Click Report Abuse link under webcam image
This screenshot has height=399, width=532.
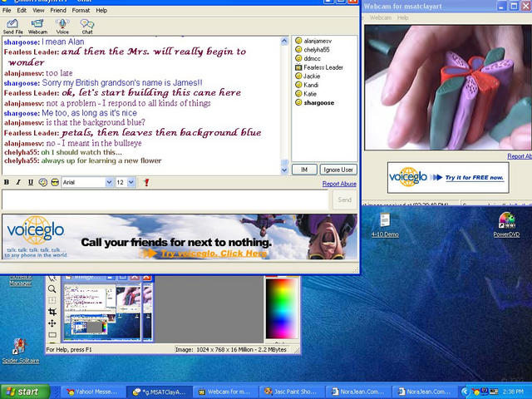[x=520, y=156]
